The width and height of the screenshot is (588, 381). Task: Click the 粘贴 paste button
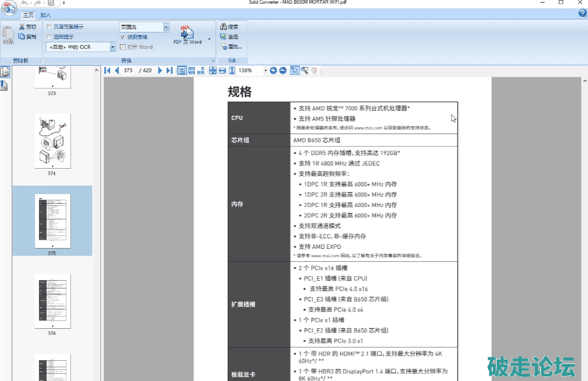point(8,35)
